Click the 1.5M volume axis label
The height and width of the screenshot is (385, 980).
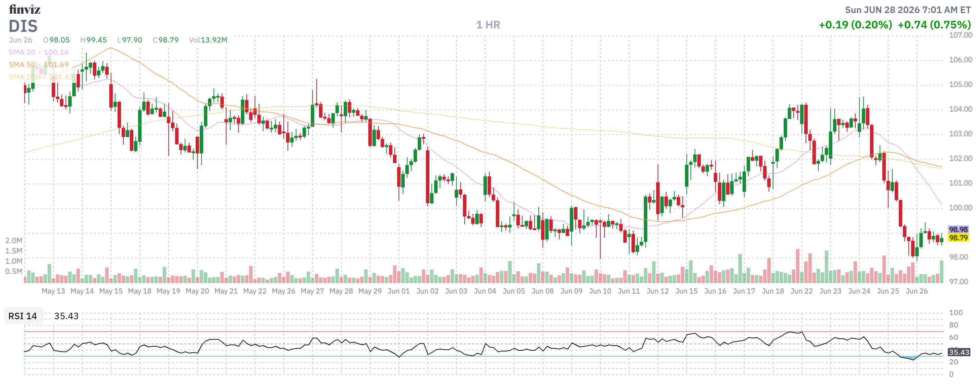pos(14,251)
